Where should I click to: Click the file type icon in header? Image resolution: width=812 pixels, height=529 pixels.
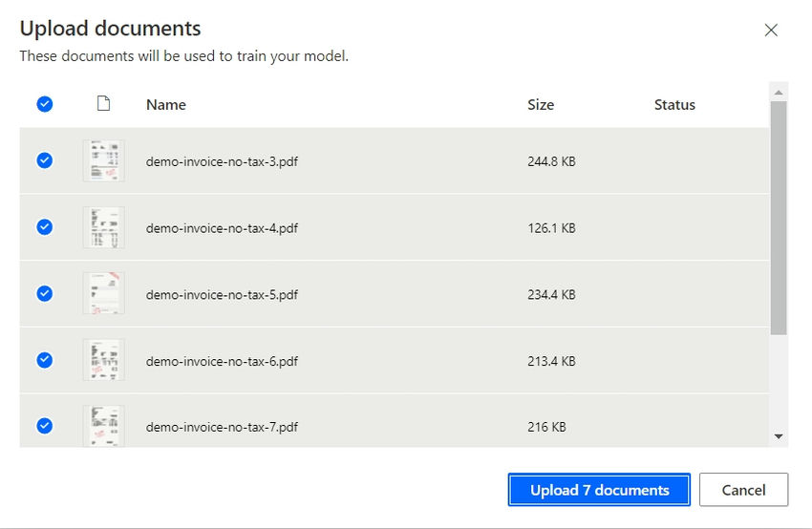pos(103,104)
